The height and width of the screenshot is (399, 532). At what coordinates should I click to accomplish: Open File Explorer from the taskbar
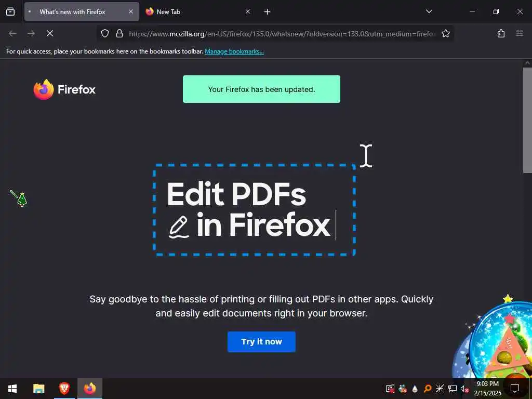38,389
